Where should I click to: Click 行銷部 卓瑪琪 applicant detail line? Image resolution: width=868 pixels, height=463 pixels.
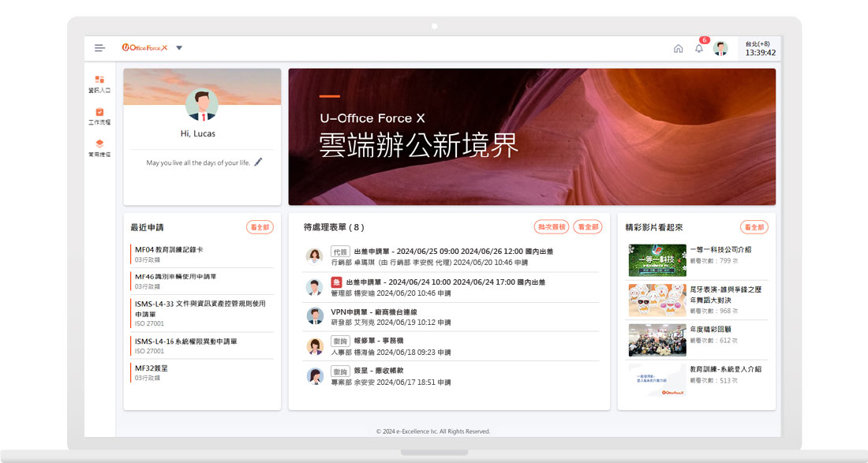[429, 263]
